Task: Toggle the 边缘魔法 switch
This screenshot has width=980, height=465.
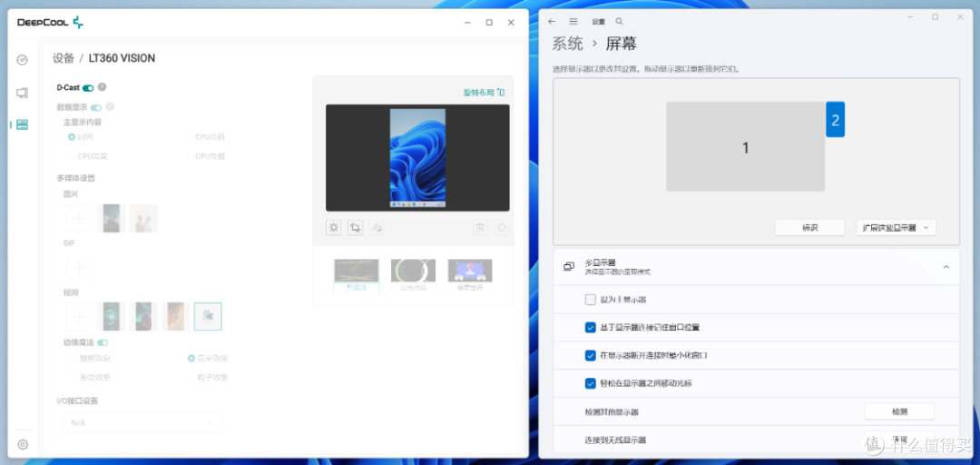Action: pyautogui.click(x=103, y=342)
